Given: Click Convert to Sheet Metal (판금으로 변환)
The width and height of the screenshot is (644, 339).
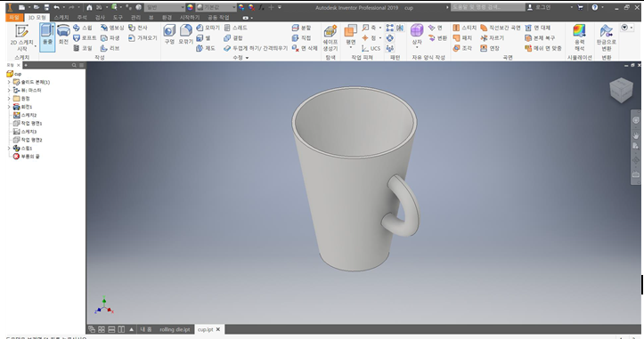Looking at the screenshot, I should 607,37.
